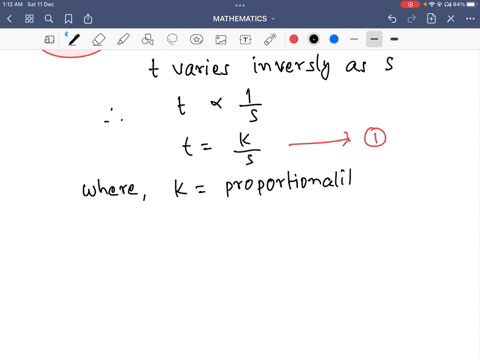480x360 pixels.
Task: Open the more options ellipsis menu
Action: click(x=470, y=19)
